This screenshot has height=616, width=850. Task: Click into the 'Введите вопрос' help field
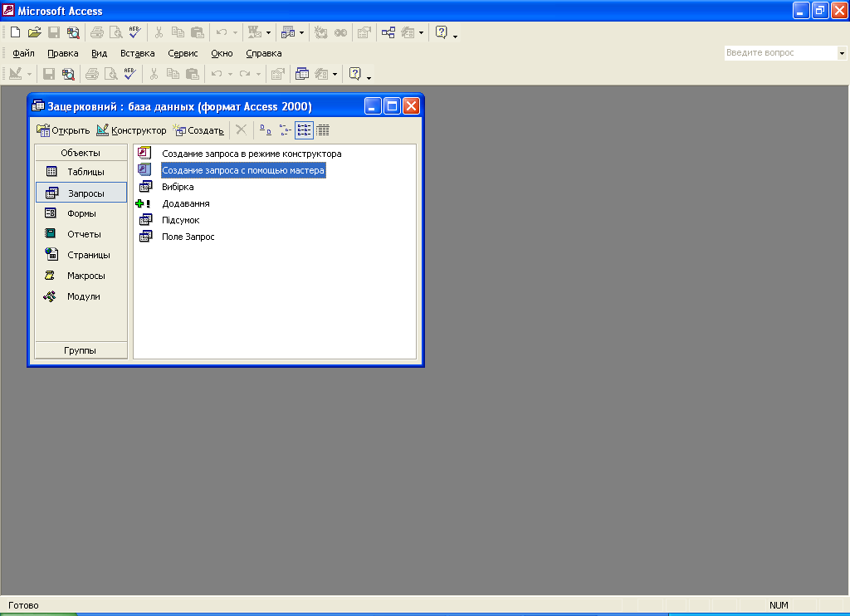[781, 53]
